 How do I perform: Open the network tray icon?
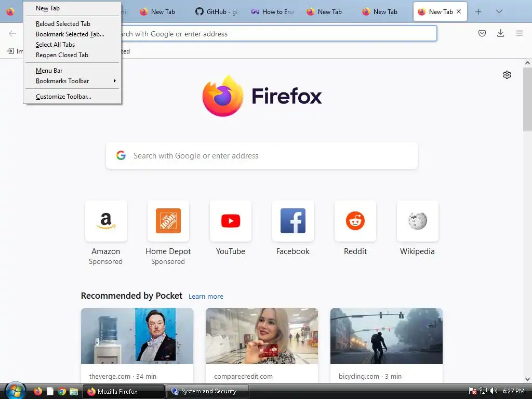[483, 391]
